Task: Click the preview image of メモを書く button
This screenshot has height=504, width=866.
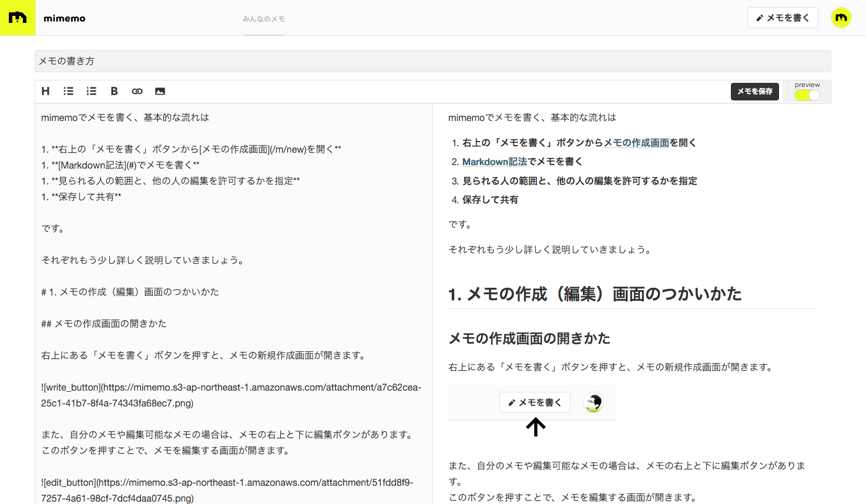Action: click(535, 402)
